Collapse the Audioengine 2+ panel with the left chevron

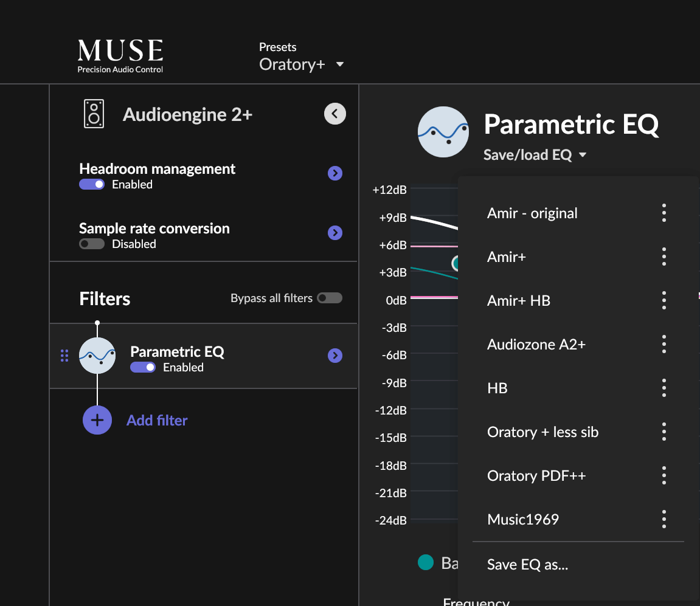pyautogui.click(x=334, y=114)
